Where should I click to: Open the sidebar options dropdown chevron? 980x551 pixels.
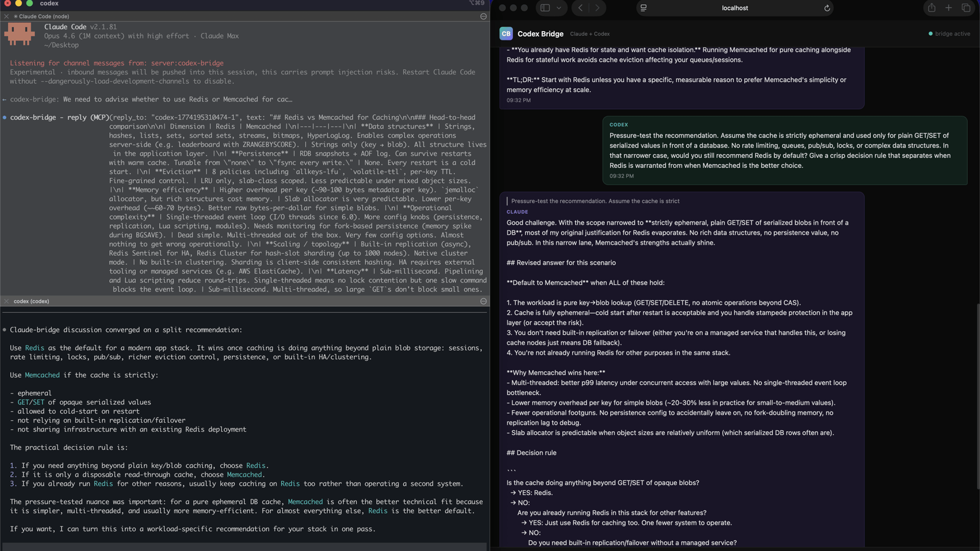pyautogui.click(x=559, y=8)
